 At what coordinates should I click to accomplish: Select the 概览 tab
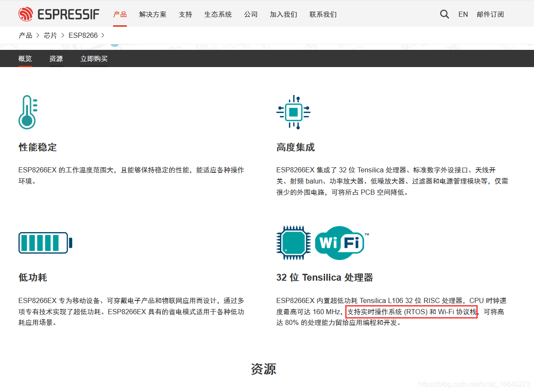pyautogui.click(x=25, y=58)
